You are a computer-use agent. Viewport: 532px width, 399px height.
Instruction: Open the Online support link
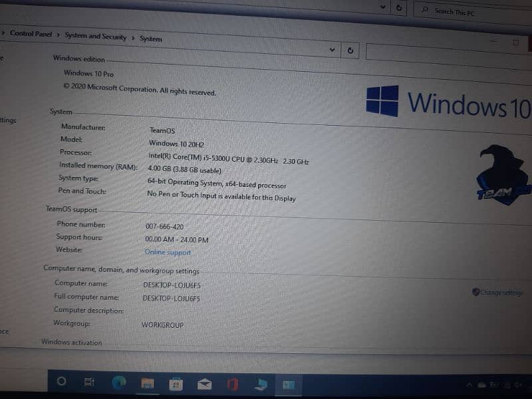click(168, 252)
